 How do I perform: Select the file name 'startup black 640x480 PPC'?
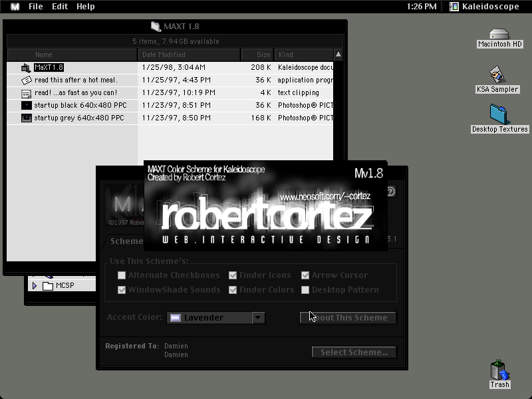(x=80, y=106)
